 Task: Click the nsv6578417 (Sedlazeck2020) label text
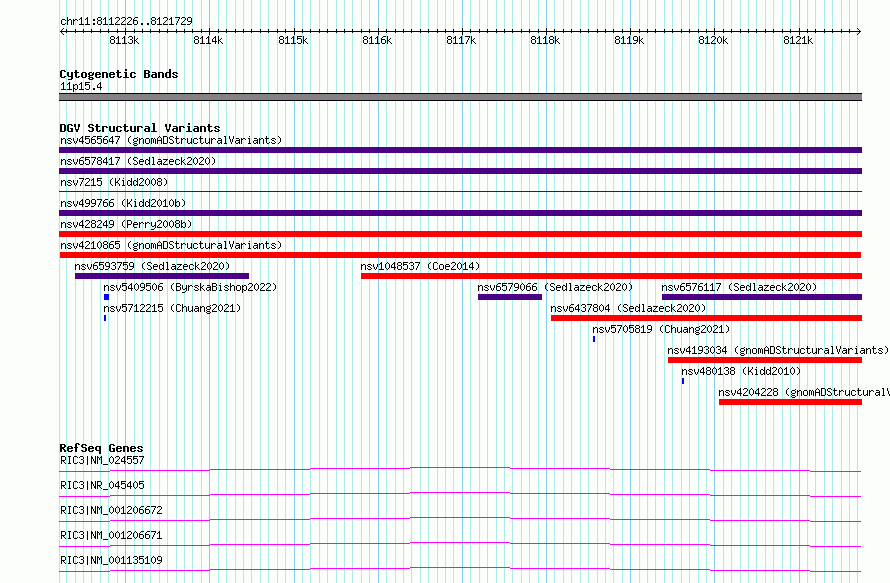[x=138, y=161]
